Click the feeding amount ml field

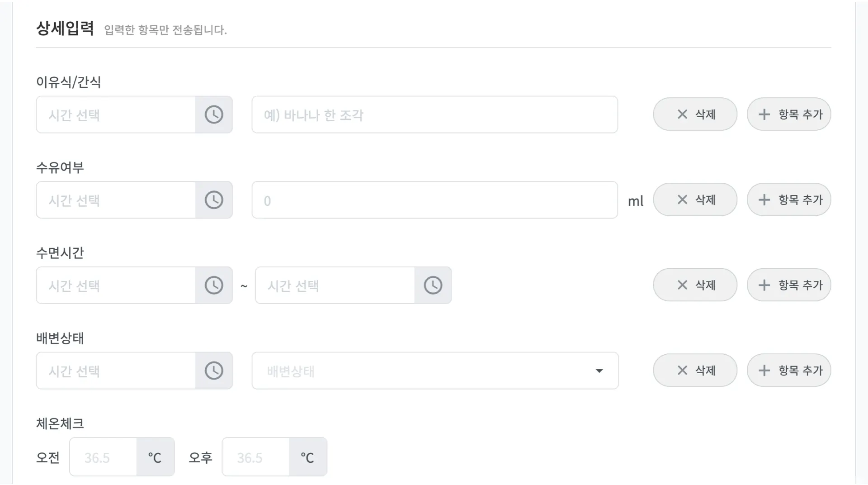434,200
